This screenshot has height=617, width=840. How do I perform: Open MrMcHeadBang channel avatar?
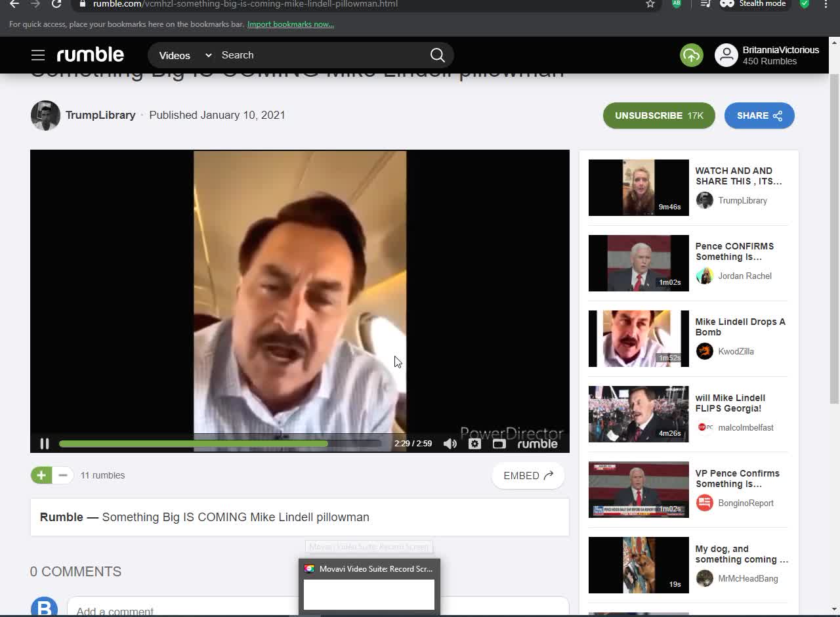point(704,578)
